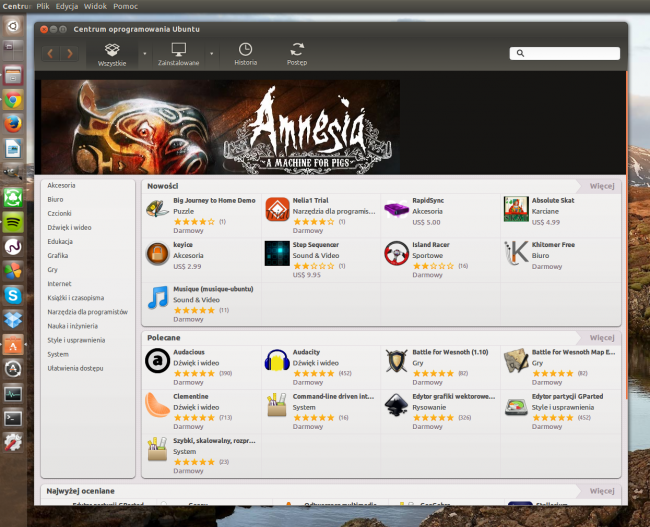Open the Szybki, skalowalny package icon

[x=158, y=449]
